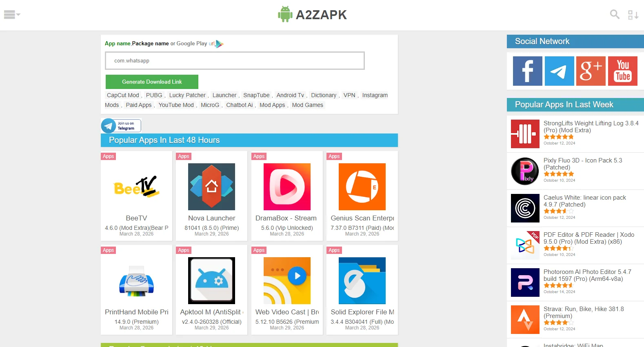Image resolution: width=644 pixels, height=347 pixels.
Task: Open the Mod Games tag link
Action: click(x=308, y=105)
